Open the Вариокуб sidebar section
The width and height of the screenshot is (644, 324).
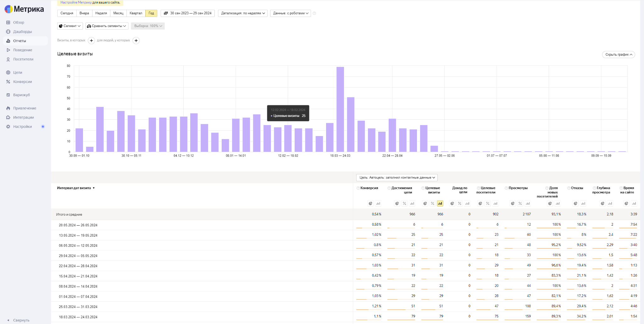click(x=21, y=95)
